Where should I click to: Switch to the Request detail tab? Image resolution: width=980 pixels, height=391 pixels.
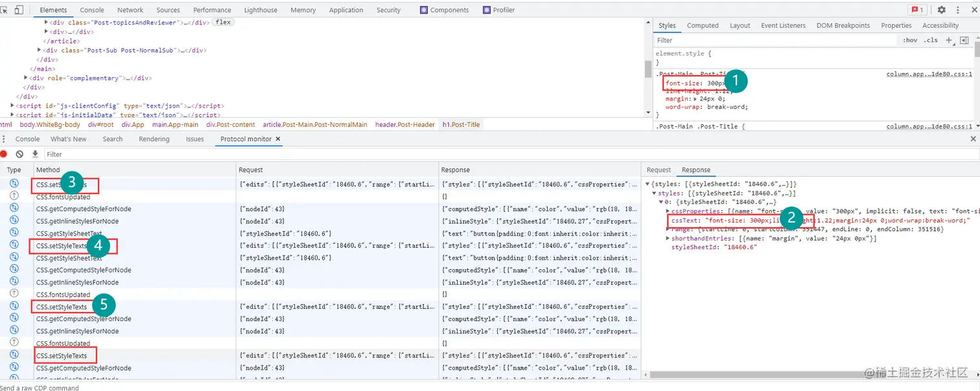pyautogui.click(x=659, y=170)
